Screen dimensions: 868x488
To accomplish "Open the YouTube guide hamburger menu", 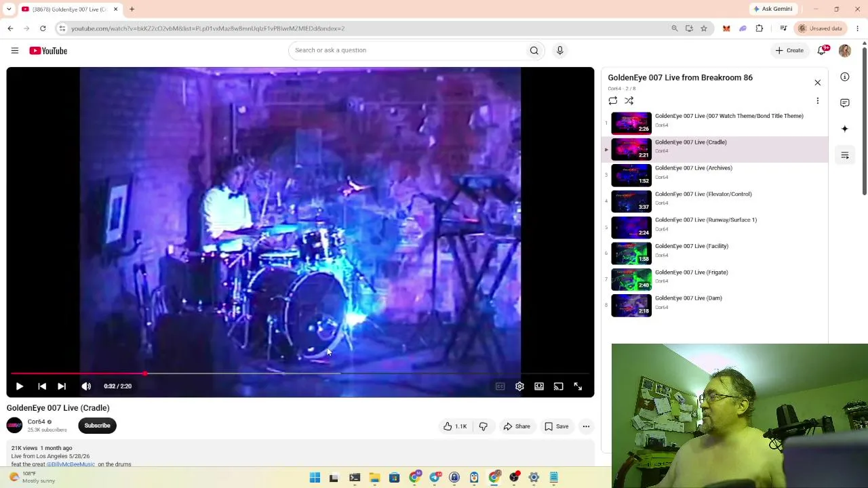I will coord(14,51).
